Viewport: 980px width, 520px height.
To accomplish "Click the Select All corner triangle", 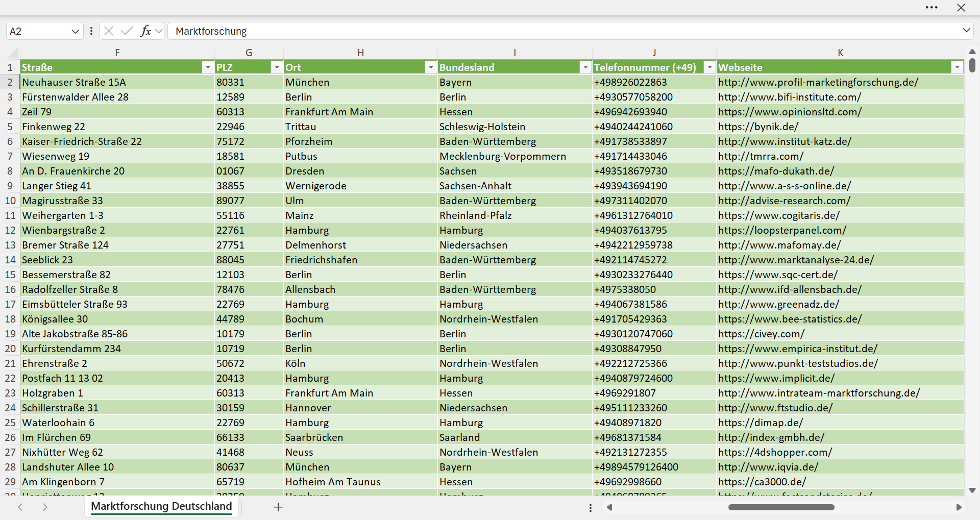I will coord(13,53).
